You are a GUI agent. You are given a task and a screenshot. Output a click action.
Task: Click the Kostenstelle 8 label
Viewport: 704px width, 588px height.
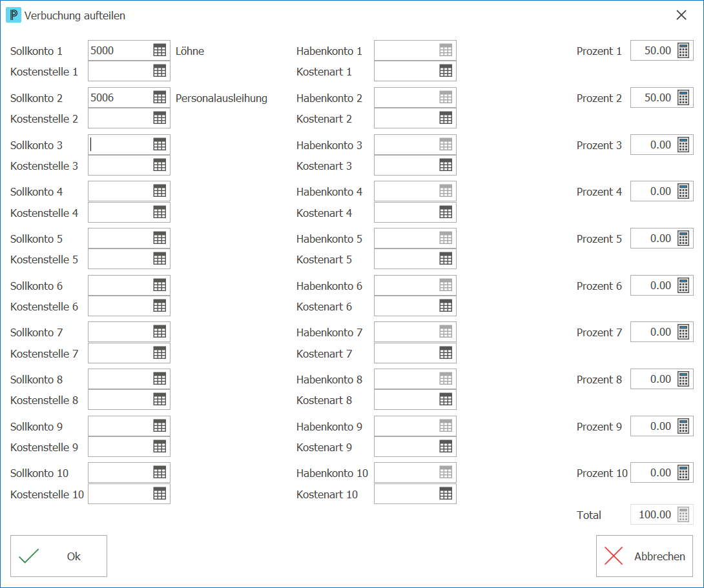[x=44, y=400]
